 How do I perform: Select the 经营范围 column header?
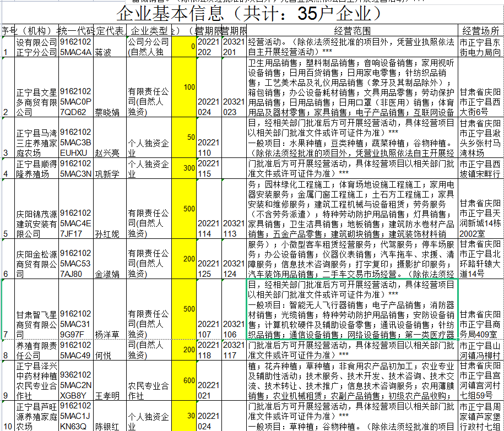pos(352,30)
